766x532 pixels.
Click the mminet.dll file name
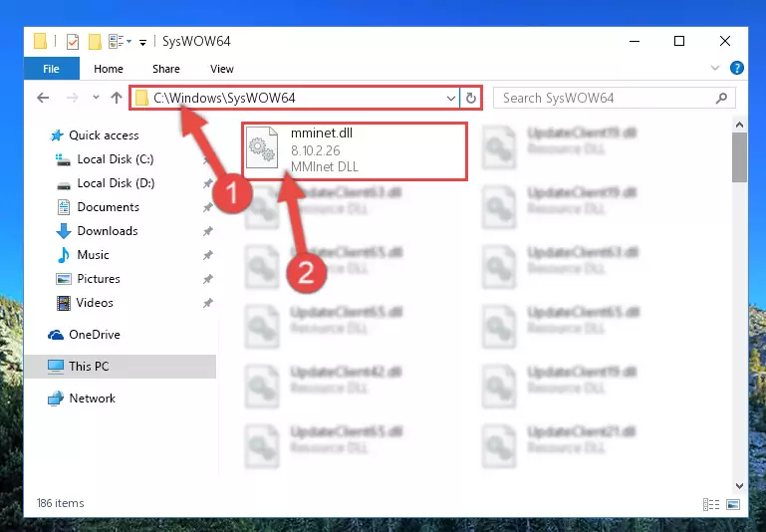pos(322,133)
